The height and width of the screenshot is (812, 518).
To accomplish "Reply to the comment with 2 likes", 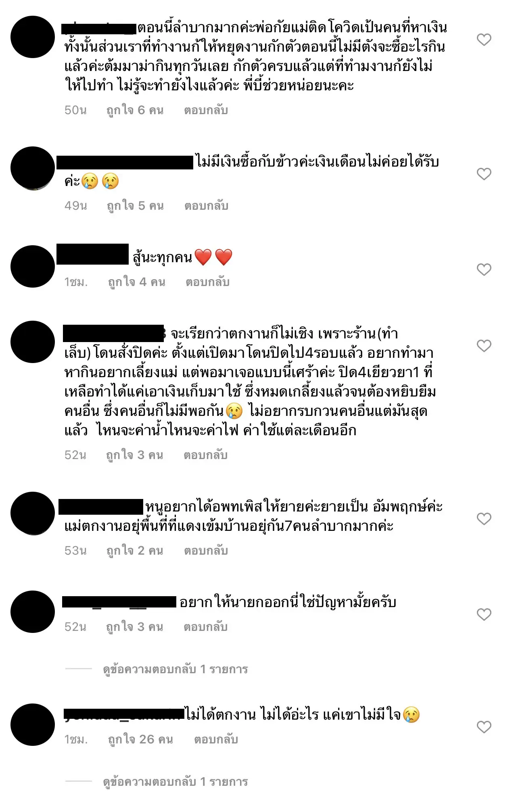I will pyautogui.click(x=206, y=551).
